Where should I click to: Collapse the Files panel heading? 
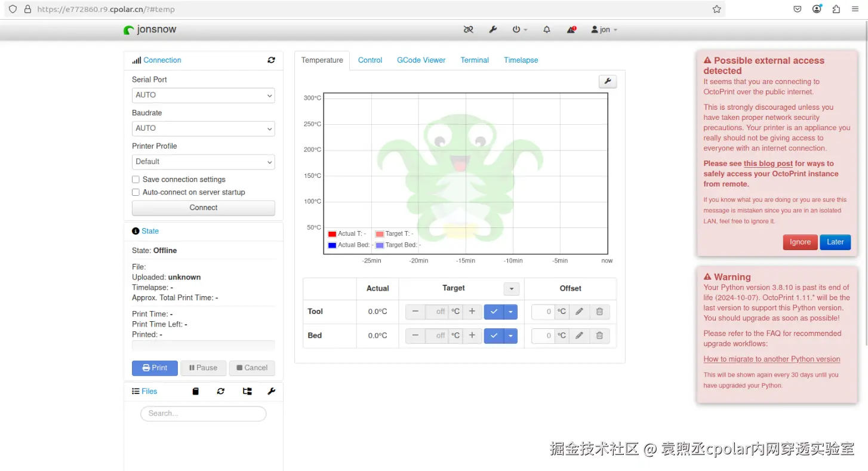tap(144, 392)
